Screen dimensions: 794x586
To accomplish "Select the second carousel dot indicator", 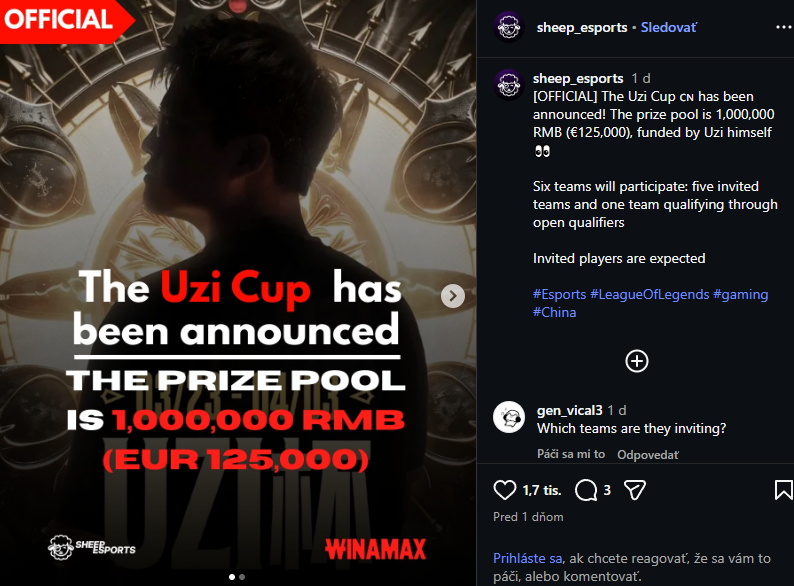I will (242, 577).
